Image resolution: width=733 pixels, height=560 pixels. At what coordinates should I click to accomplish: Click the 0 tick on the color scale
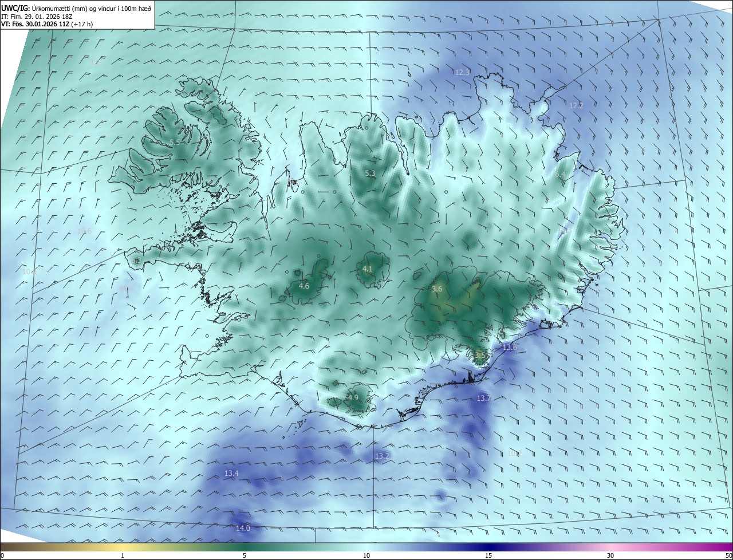[2, 556]
